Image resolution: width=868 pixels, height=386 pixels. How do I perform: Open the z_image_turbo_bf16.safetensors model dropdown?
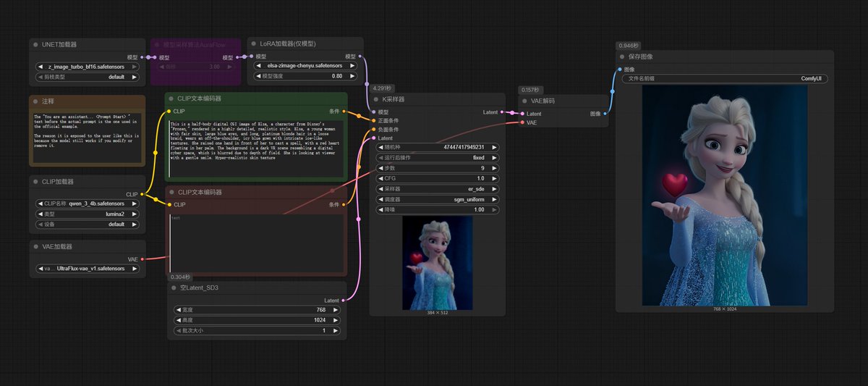[x=86, y=66]
